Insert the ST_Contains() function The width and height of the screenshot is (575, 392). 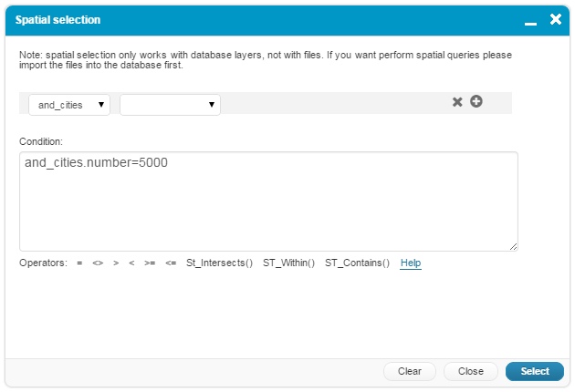pyautogui.click(x=357, y=263)
